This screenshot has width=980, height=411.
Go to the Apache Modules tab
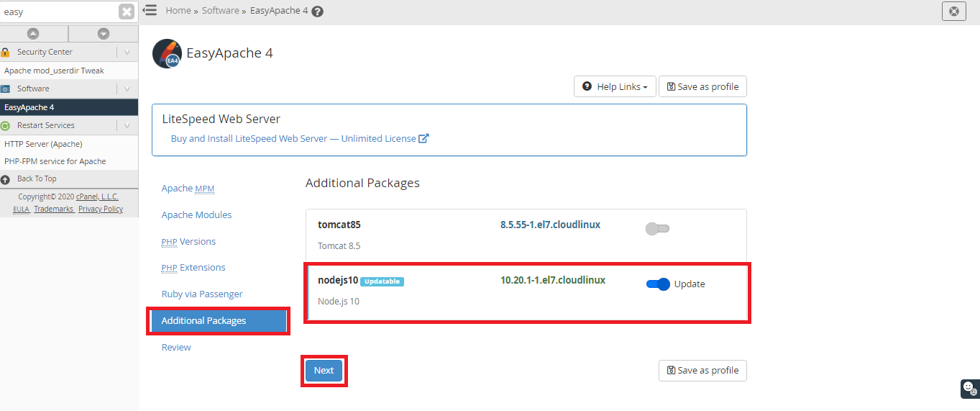coord(196,214)
